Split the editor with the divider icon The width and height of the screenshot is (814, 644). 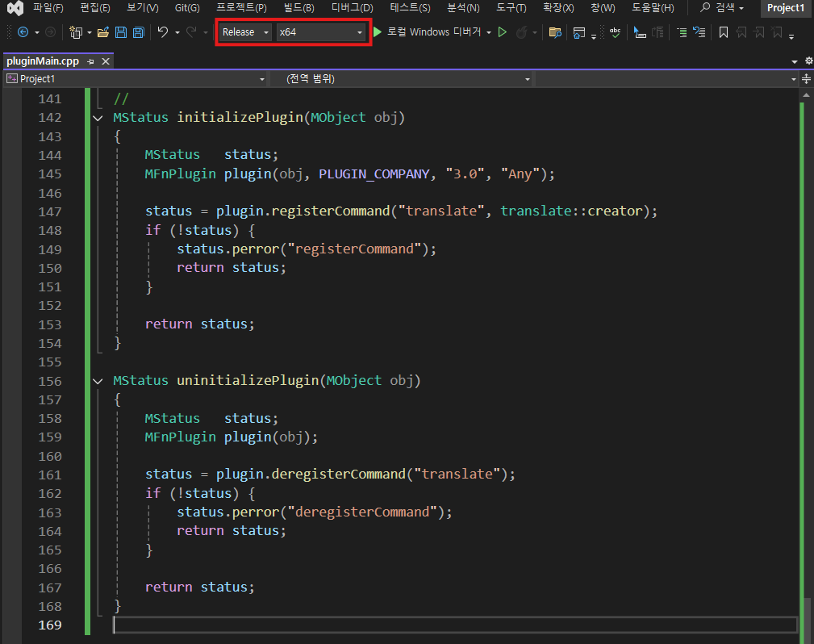click(806, 79)
